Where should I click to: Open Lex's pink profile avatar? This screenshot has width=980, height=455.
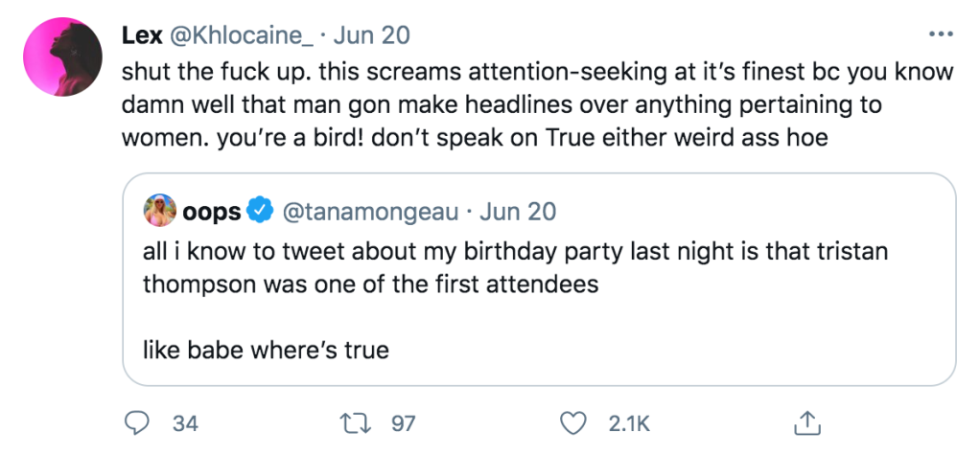(x=64, y=59)
